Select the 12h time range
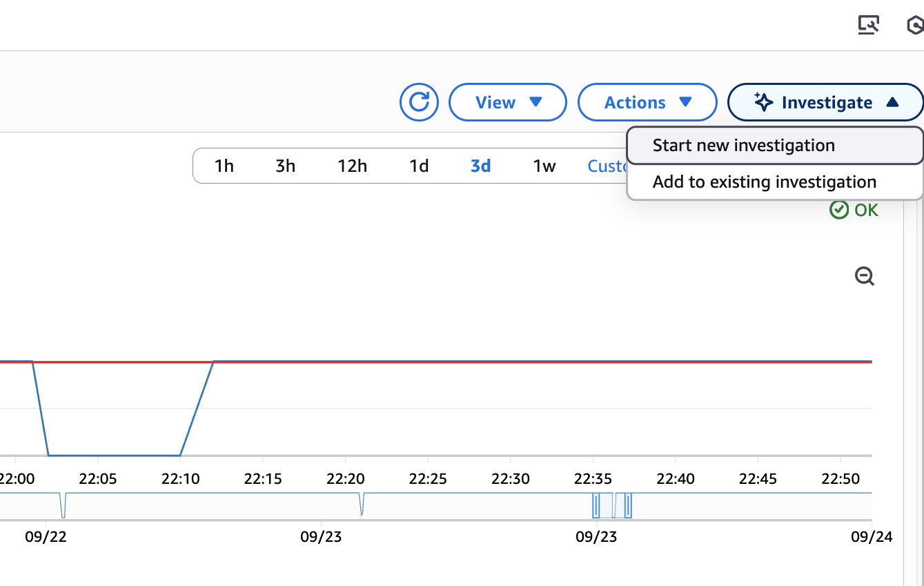The height and width of the screenshot is (586, 924). (x=352, y=166)
